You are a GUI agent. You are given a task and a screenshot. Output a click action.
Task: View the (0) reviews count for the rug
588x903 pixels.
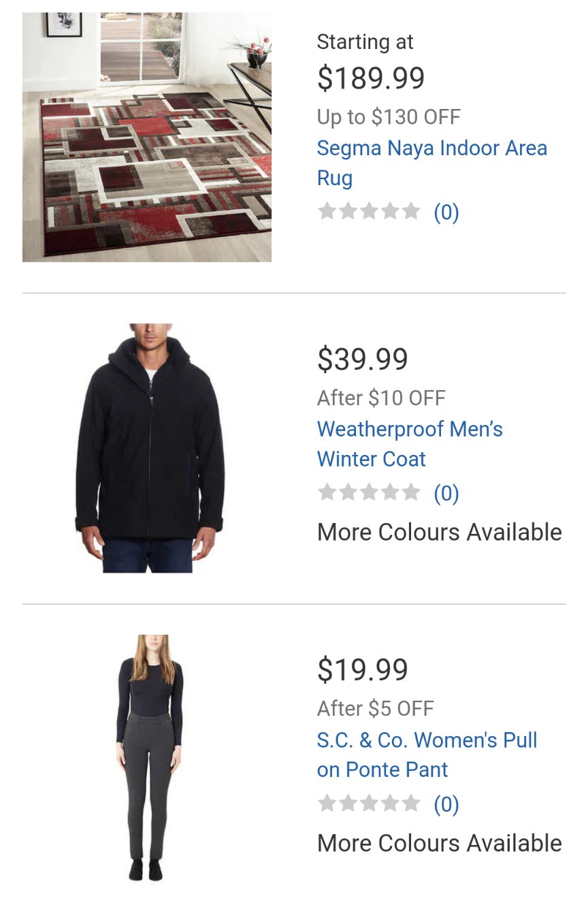point(446,212)
